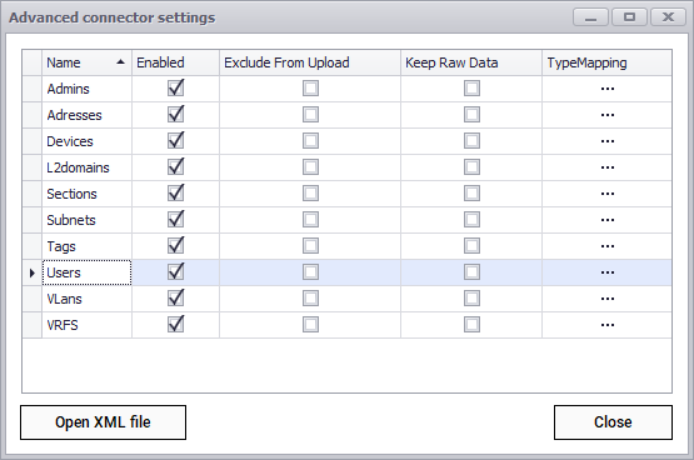Select the Adresses row name cell
The image size is (694, 460).
coord(86,115)
